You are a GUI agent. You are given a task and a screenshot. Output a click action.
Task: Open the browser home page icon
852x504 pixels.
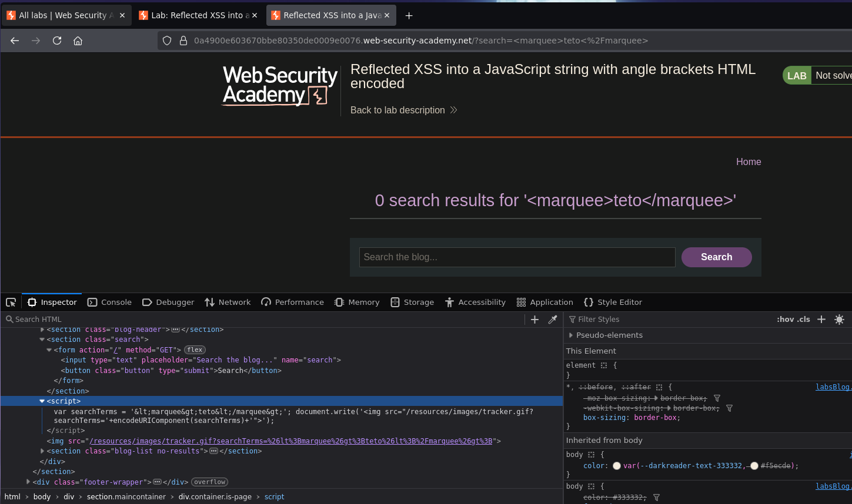pyautogui.click(x=78, y=41)
